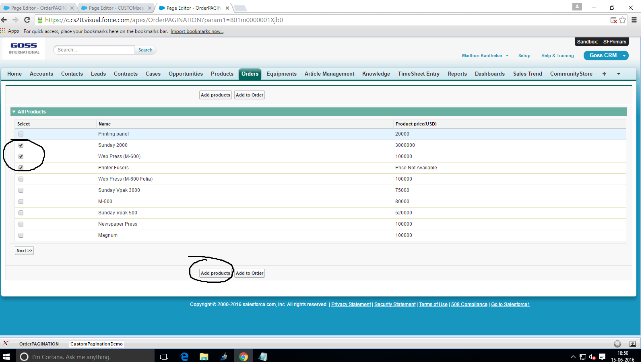Add a new tab with the plus icon in Salesforce nav
Image resolution: width=644 pixels, height=362 pixels.
coord(604,74)
